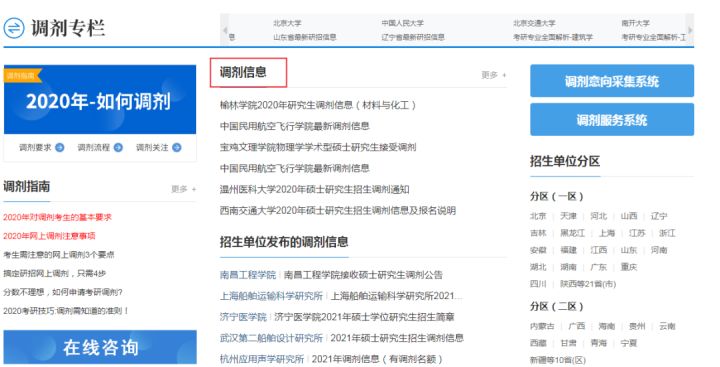
Task: Open 搞定研招网上调剂，只需4步
Action: click(x=55, y=273)
